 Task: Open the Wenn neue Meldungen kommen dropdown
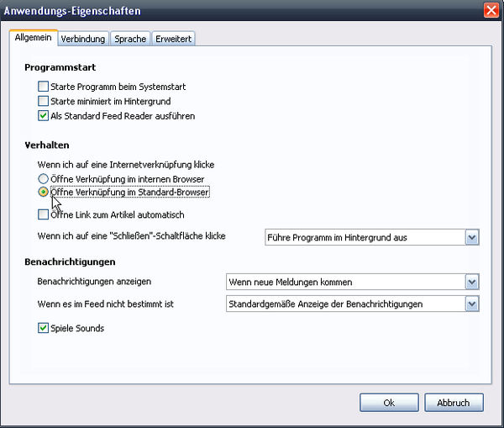coord(471,282)
